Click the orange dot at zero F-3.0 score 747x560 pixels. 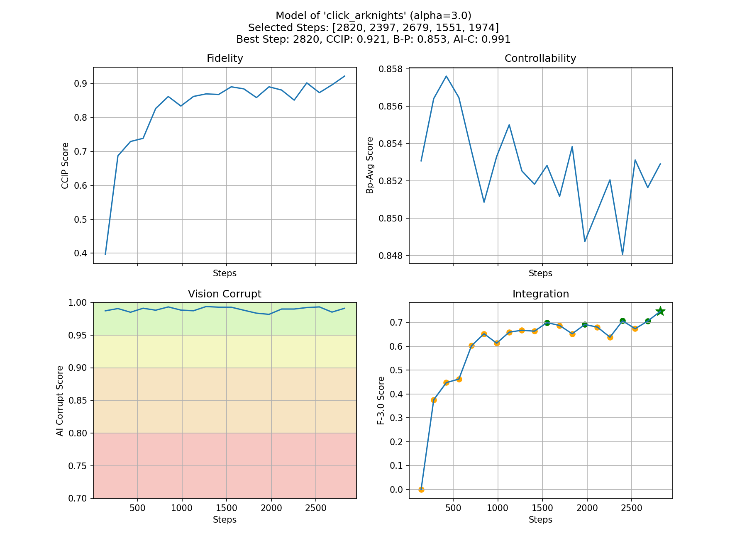(421, 489)
